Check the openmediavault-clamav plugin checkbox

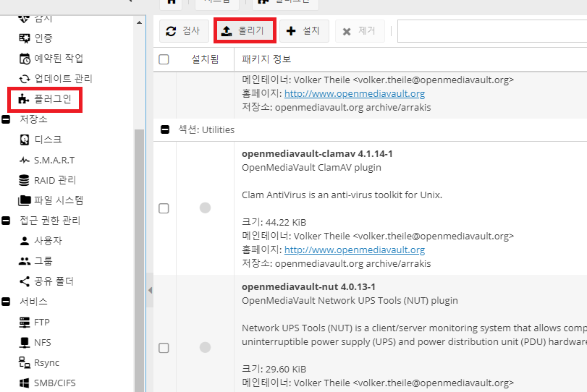[164, 208]
